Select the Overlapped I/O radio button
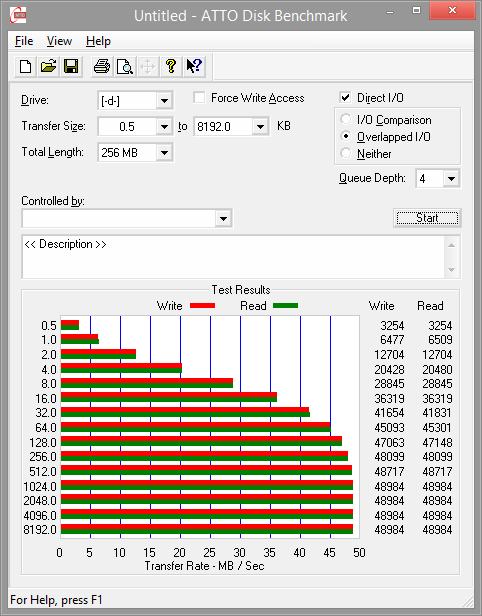482x616 pixels. point(346,136)
